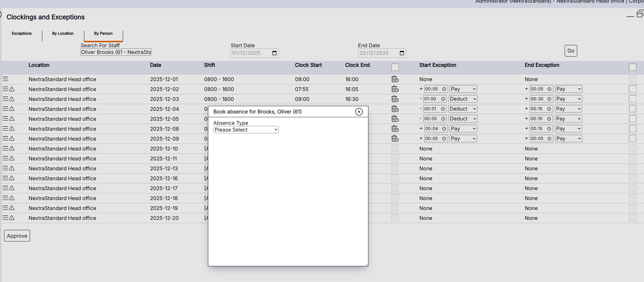Click the End Date field
The image size is (644, 282).
click(382, 53)
